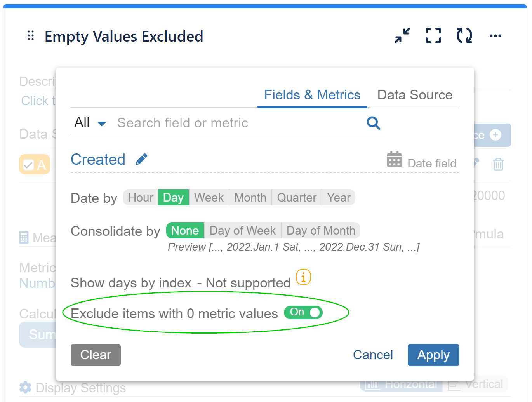Refresh the Empty Values Excluded widget
Viewport: 532px width, 402px height.
[x=464, y=36]
